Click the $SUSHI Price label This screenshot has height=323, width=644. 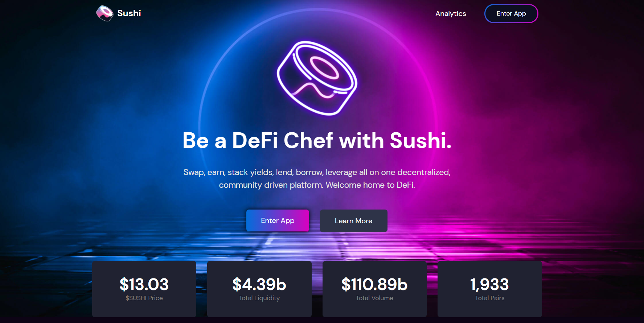144,298
